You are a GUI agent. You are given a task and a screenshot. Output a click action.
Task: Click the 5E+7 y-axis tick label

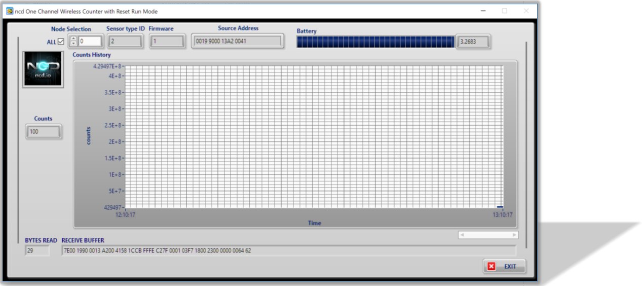115,191
